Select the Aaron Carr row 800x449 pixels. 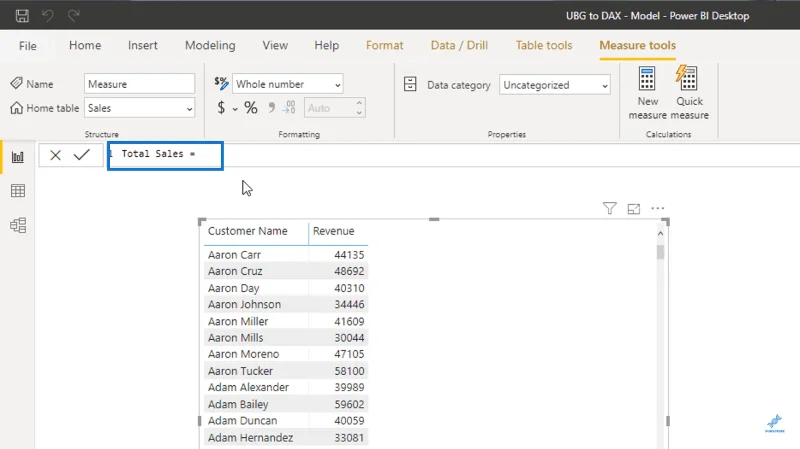[286, 255]
